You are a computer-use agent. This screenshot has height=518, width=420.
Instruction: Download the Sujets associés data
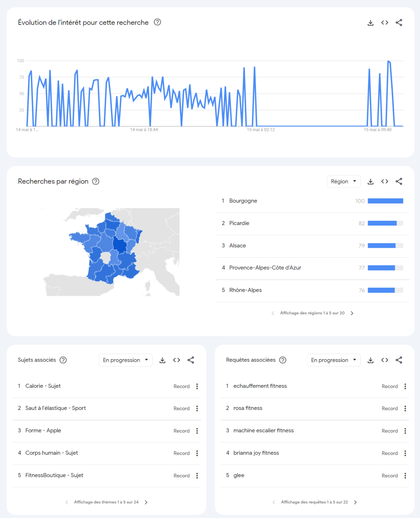[x=162, y=360]
